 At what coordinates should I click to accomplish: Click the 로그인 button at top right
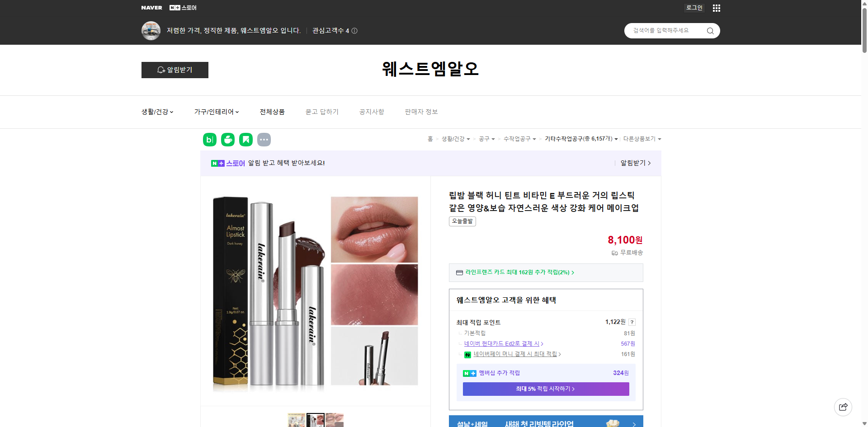click(x=694, y=8)
